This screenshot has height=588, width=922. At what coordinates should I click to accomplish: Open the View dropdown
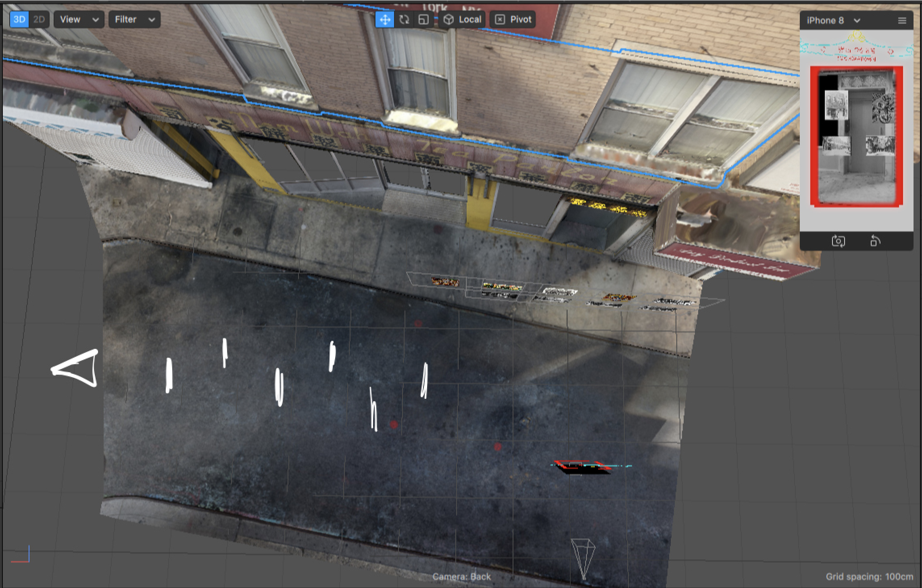[x=79, y=19]
